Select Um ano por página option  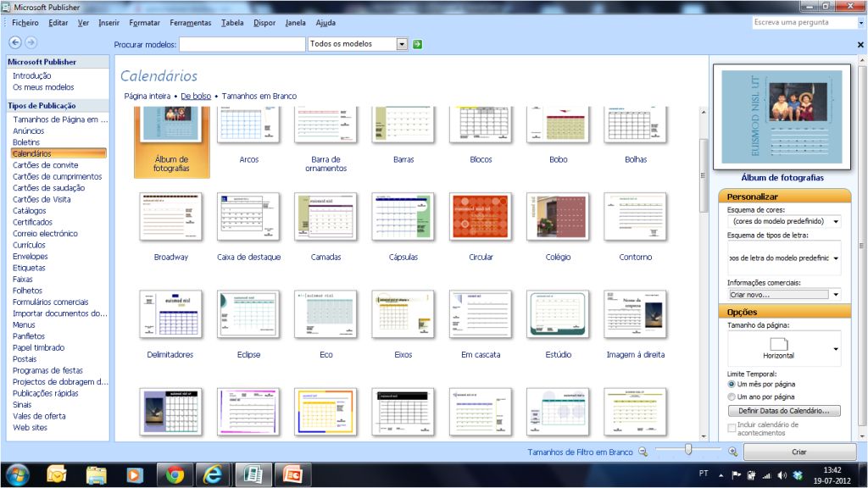[x=732, y=396]
